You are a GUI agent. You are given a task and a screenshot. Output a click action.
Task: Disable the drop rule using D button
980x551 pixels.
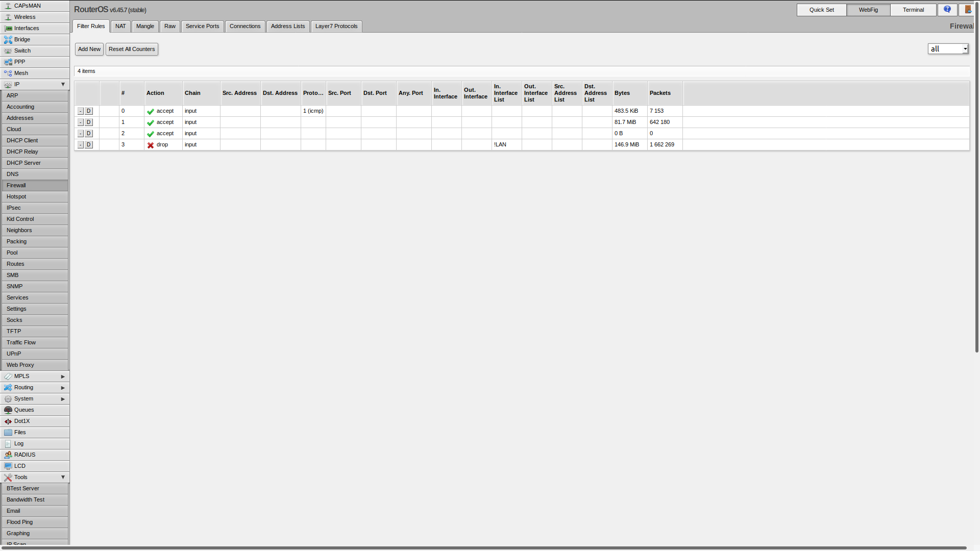pos(89,144)
